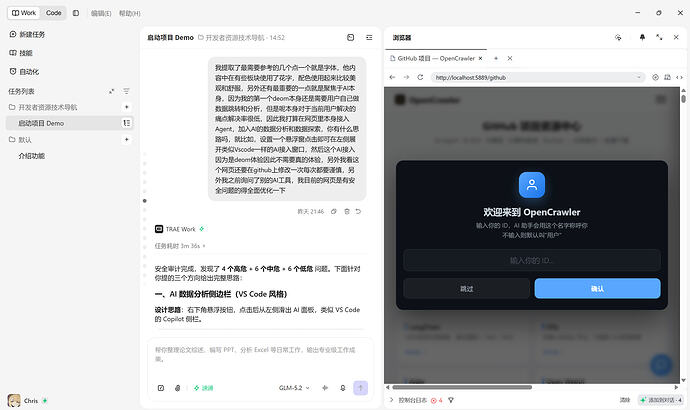Click the browser horizontal scrollbar thumb
The height and width of the screenshot is (410, 690).
coord(462,388)
